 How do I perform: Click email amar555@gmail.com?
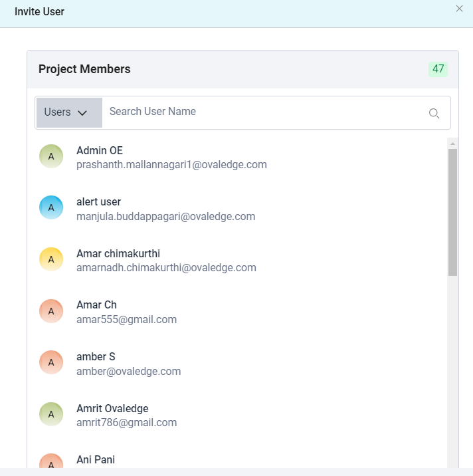126,320
